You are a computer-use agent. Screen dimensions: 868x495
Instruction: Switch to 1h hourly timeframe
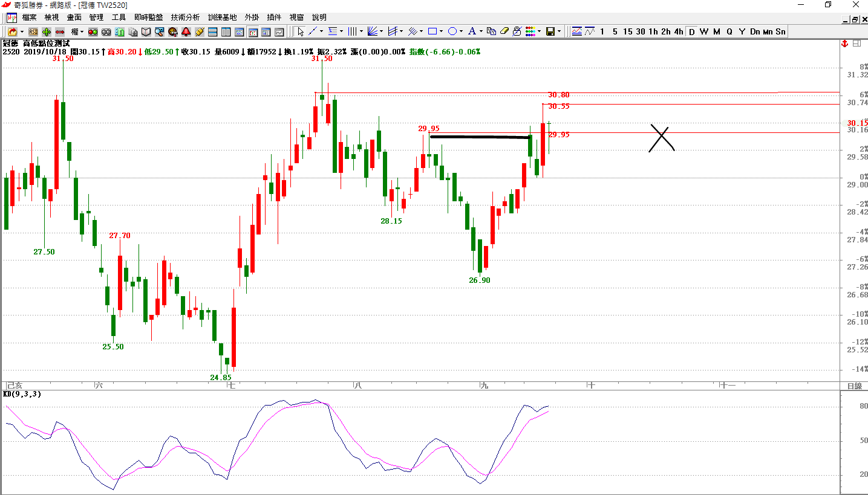point(653,31)
